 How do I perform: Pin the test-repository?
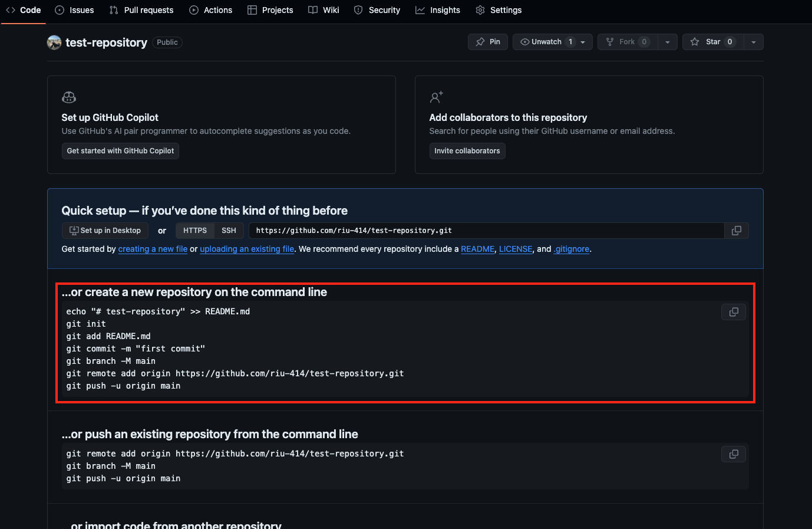[x=488, y=42]
